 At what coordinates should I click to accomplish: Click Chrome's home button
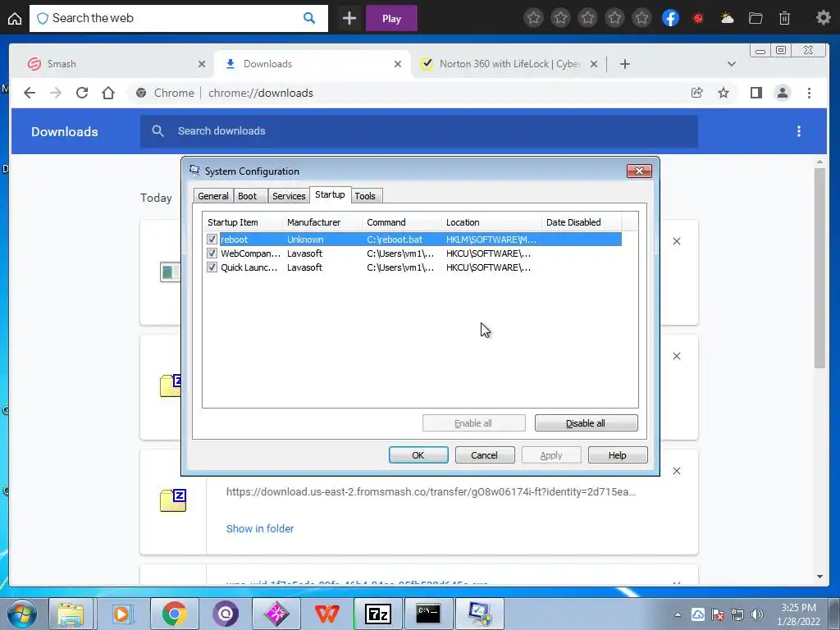pyautogui.click(x=108, y=93)
